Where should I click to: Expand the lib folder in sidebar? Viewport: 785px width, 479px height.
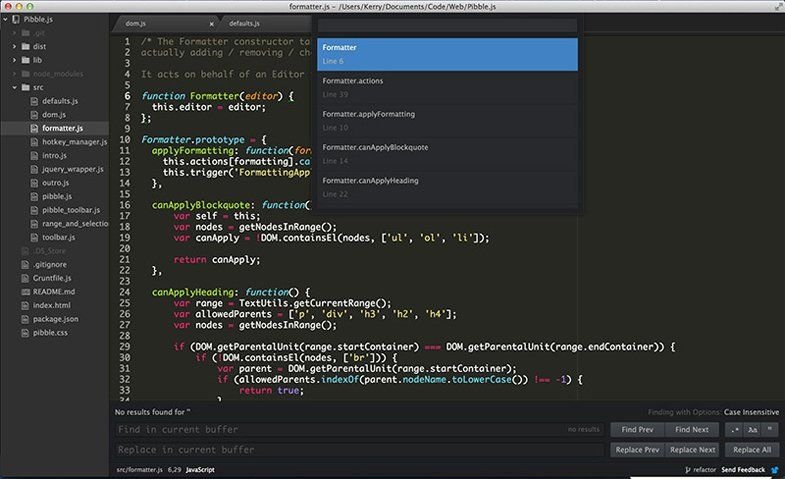click(14, 60)
